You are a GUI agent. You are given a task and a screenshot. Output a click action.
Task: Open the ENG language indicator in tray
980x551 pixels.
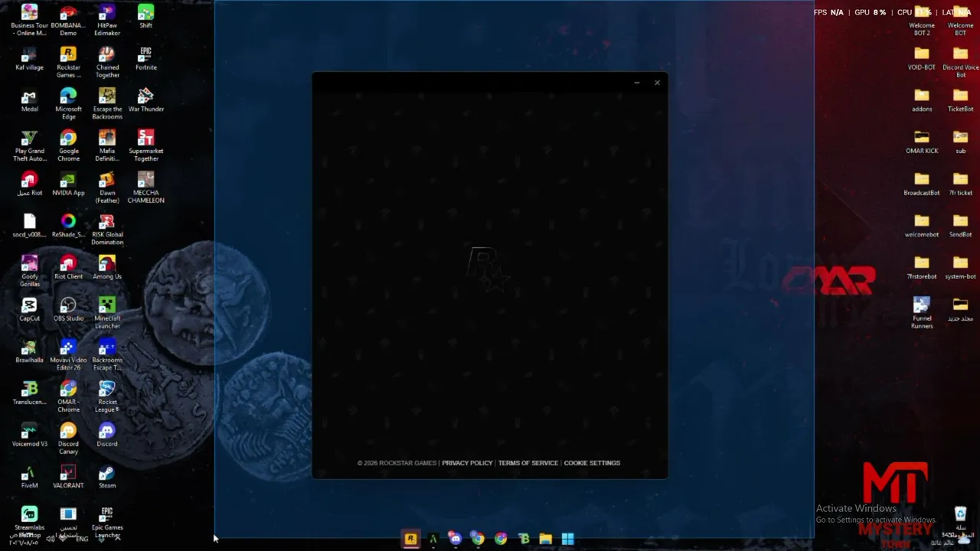point(82,539)
